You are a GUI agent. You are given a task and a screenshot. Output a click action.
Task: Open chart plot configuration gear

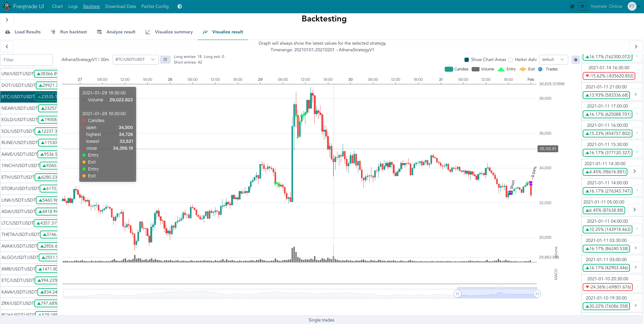[575, 60]
